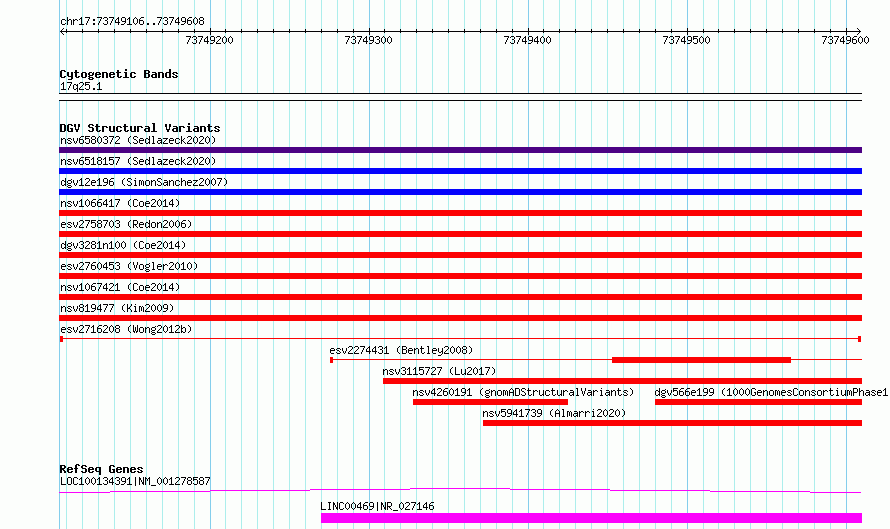Click the red nsv1066417 variant bar
Screen dimensions: 890x529
pos(460,213)
